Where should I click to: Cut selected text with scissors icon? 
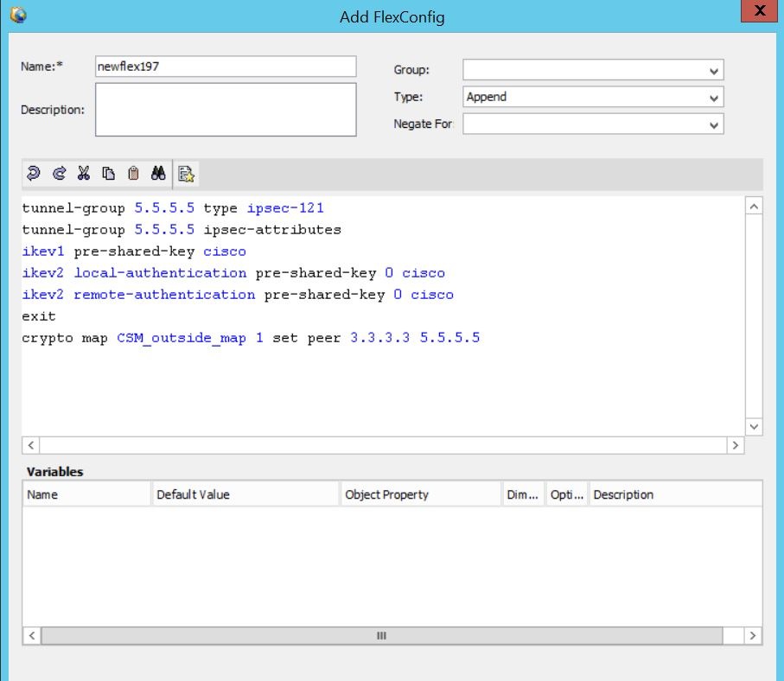click(x=83, y=174)
